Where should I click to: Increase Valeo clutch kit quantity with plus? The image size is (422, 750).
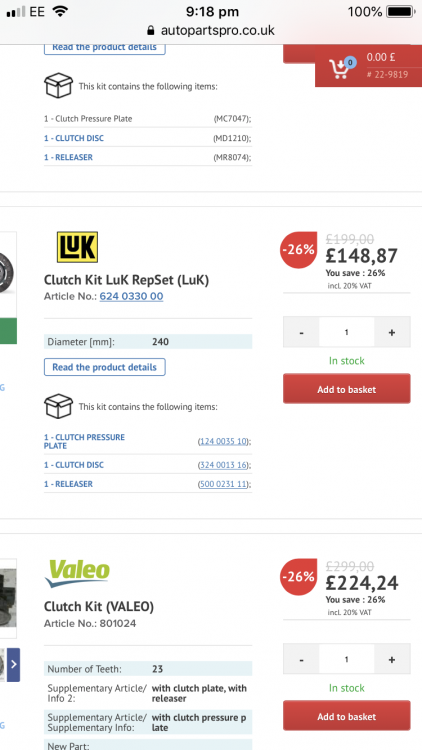tap(392, 660)
